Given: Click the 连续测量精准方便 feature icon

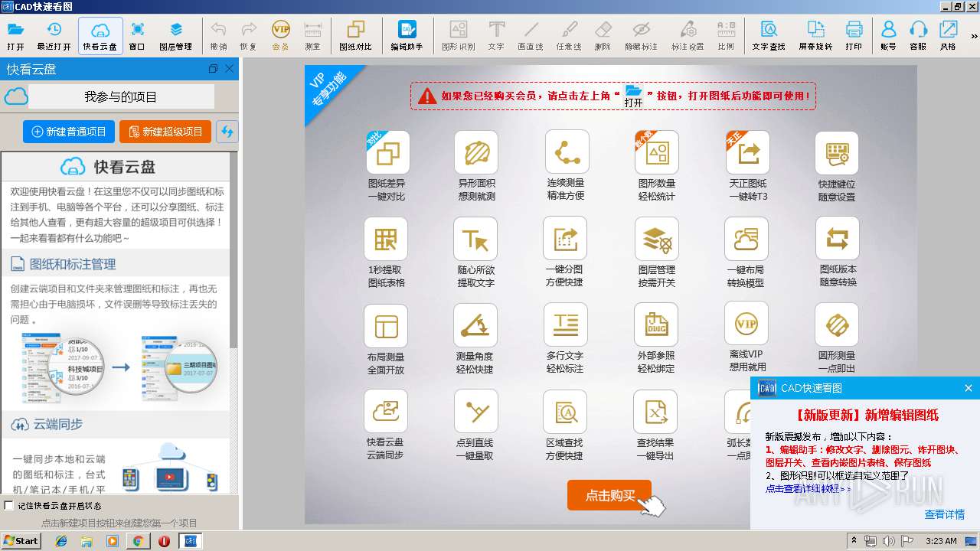Looking at the screenshot, I should pos(567,152).
